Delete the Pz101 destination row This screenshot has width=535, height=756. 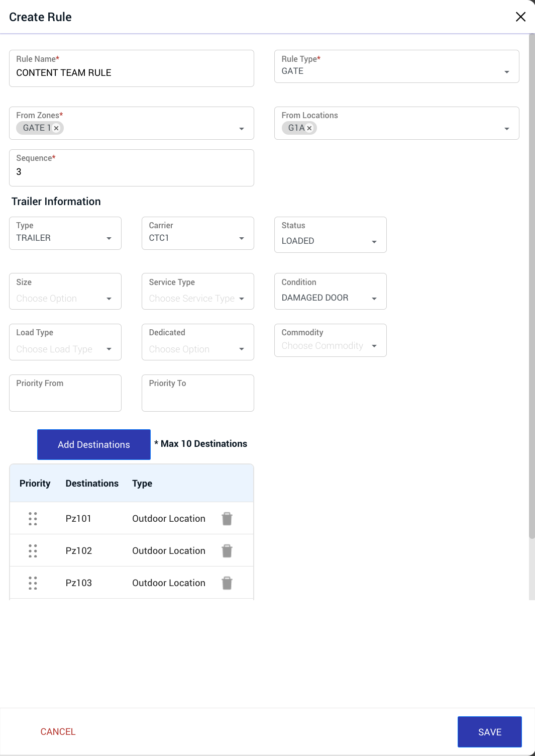pyautogui.click(x=227, y=518)
